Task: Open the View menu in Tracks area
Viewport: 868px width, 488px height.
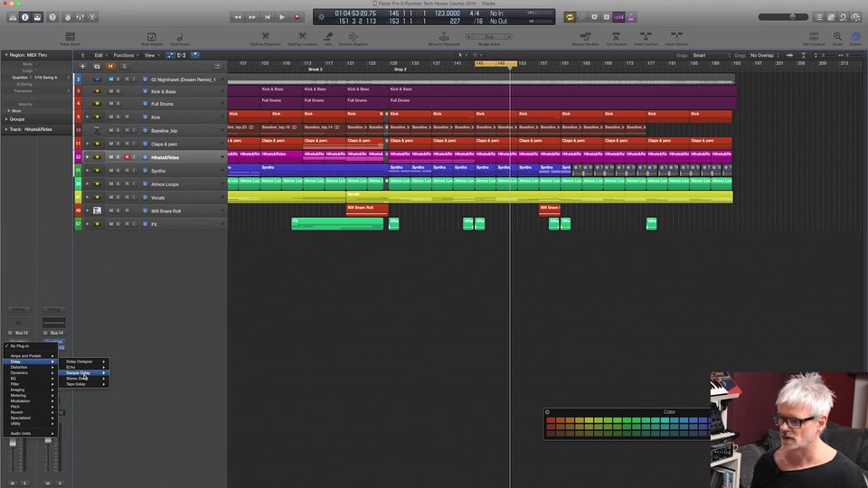Action: tap(152, 55)
